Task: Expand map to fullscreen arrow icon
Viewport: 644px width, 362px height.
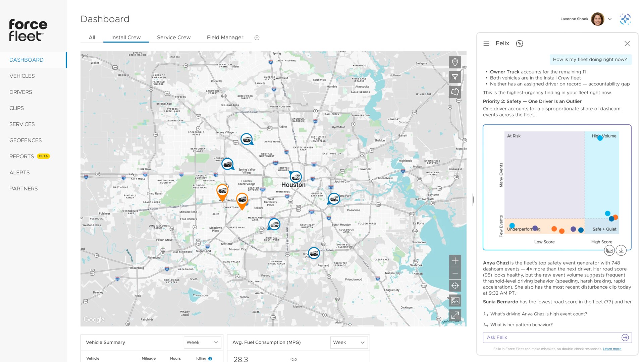Action: pos(455,315)
